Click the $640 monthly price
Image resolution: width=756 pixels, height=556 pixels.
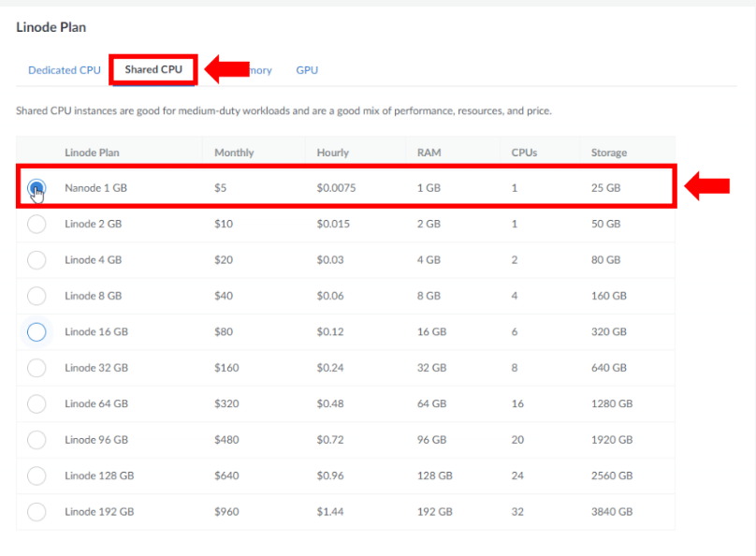(x=226, y=476)
